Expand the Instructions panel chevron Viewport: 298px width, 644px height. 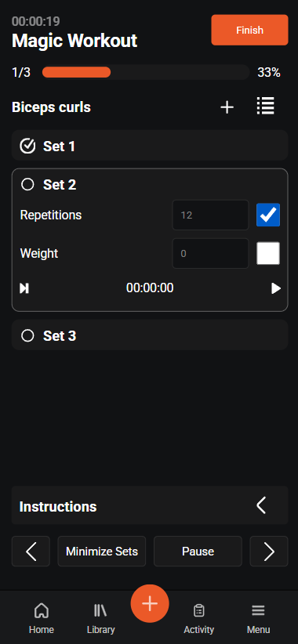pyautogui.click(x=261, y=505)
